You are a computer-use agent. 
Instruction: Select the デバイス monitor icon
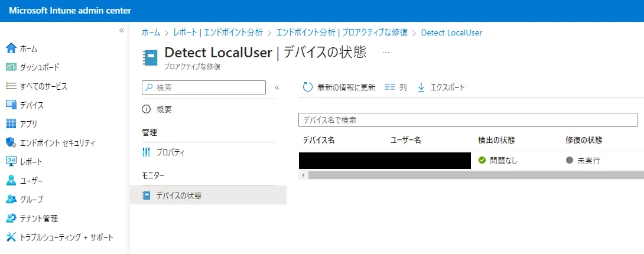click(x=11, y=105)
